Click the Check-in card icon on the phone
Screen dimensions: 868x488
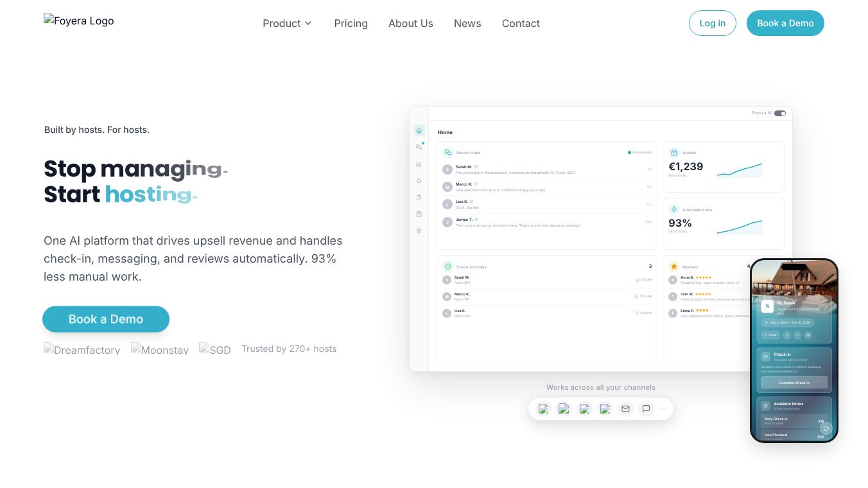[x=765, y=356]
